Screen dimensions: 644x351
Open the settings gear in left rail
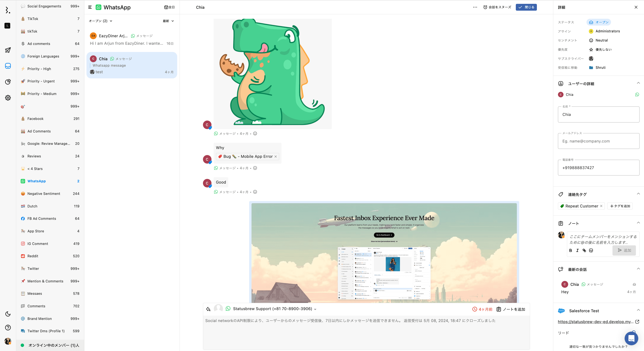(8, 98)
